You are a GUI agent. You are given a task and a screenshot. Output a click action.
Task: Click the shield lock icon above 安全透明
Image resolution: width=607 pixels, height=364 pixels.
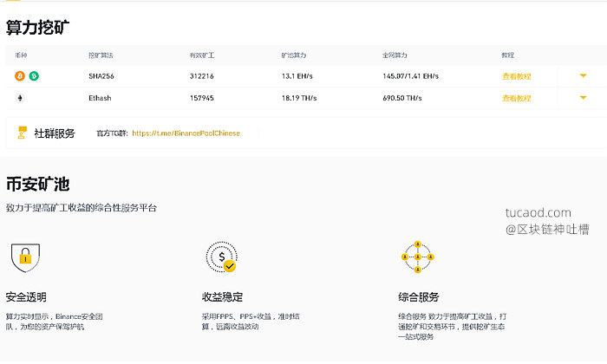[25, 257]
